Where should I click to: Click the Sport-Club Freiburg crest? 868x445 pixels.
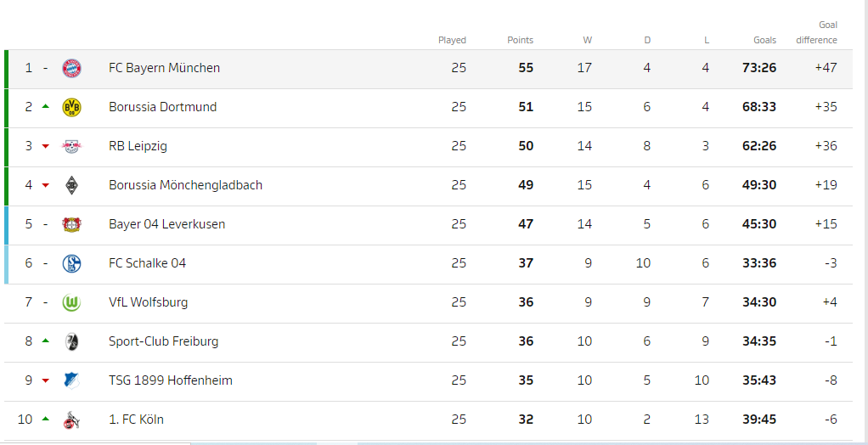tap(71, 342)
